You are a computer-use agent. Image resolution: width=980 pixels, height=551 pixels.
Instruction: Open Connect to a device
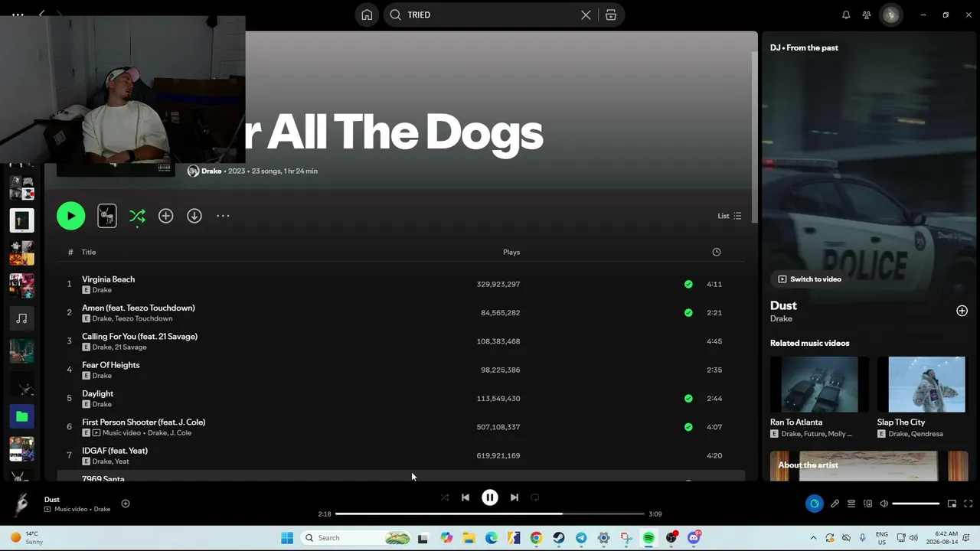[867, 504]
